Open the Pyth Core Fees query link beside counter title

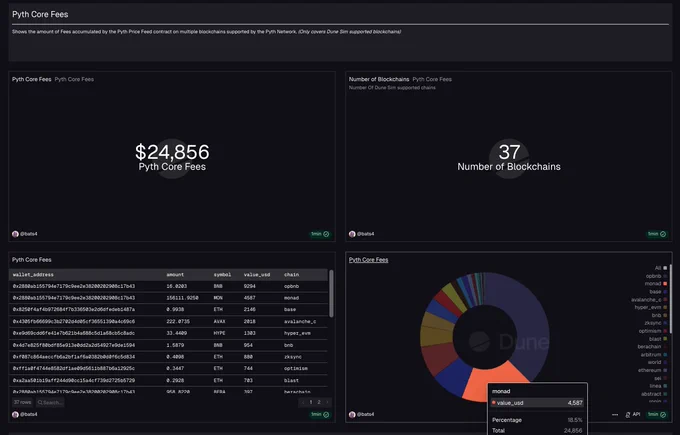(74, 79)
